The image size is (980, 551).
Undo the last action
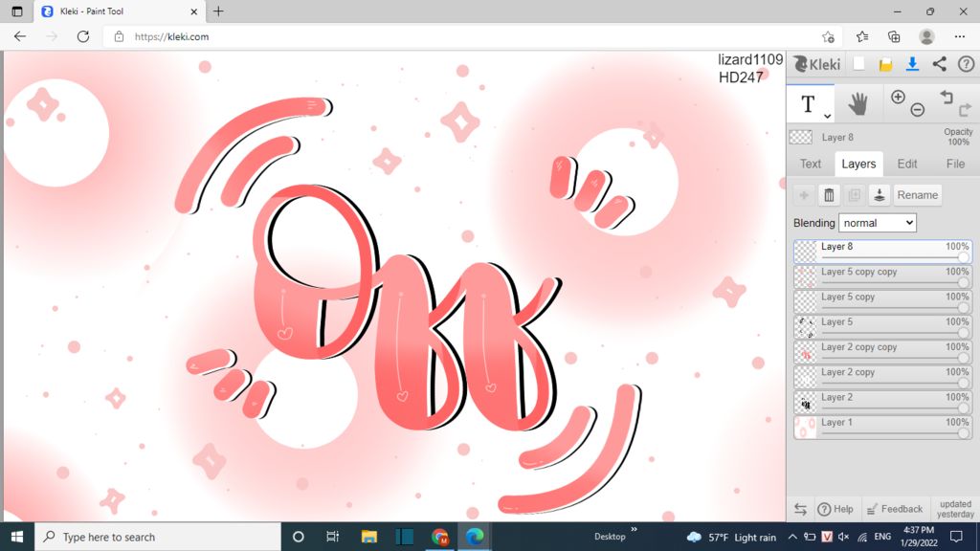[x=947, y=97]
